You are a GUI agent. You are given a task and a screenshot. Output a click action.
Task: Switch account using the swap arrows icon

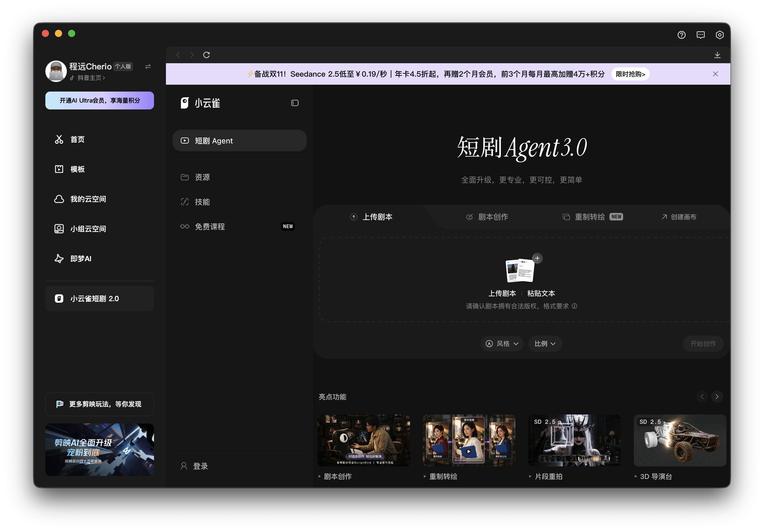(148, 66)
